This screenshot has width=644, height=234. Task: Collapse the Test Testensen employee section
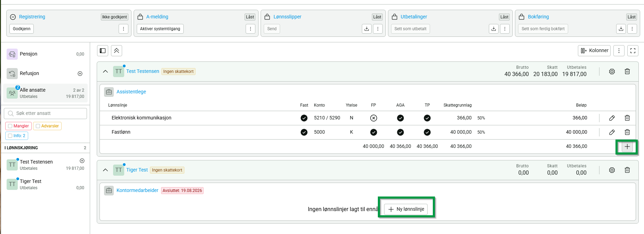click(105, 72)
